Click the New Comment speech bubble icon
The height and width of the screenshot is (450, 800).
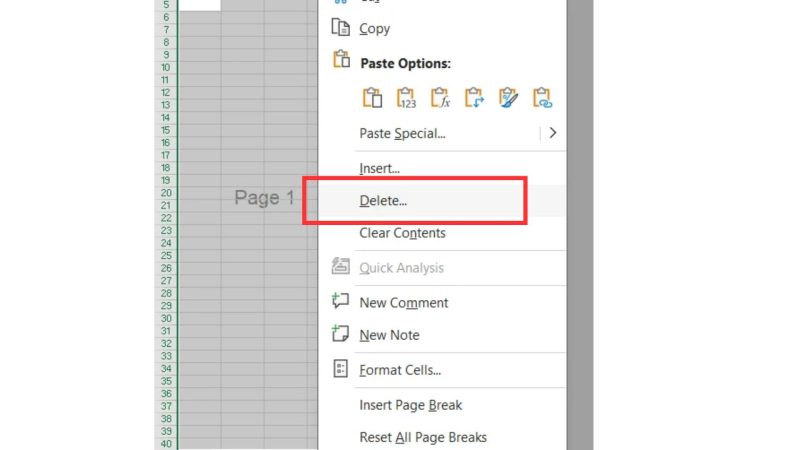tap(340, 300)
